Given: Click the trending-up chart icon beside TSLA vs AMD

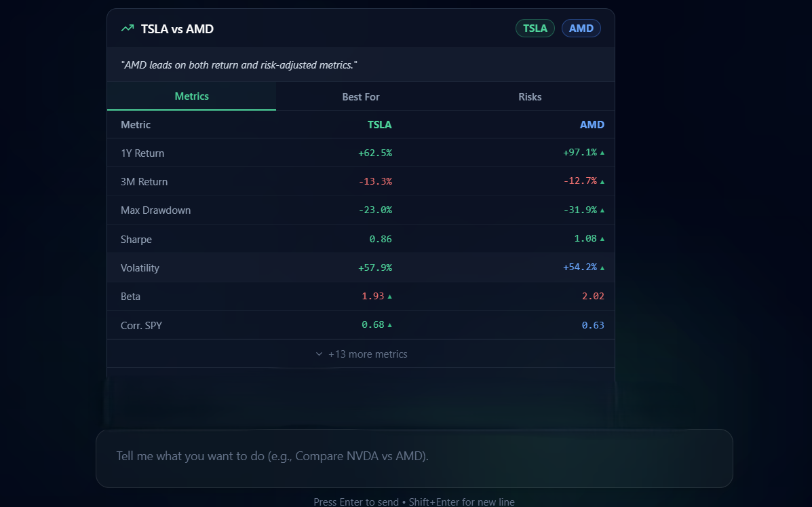Looking at the screenshot, I should 128,29.
